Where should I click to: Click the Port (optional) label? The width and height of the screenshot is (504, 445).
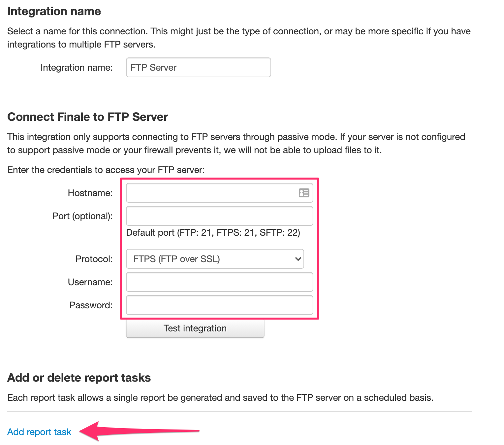coord(82,216)
